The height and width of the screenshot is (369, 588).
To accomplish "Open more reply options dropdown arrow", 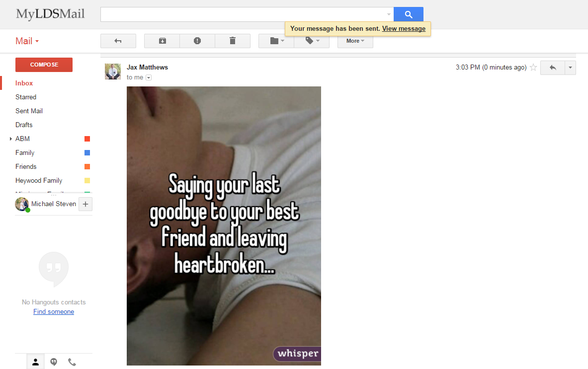I will 571,68.
